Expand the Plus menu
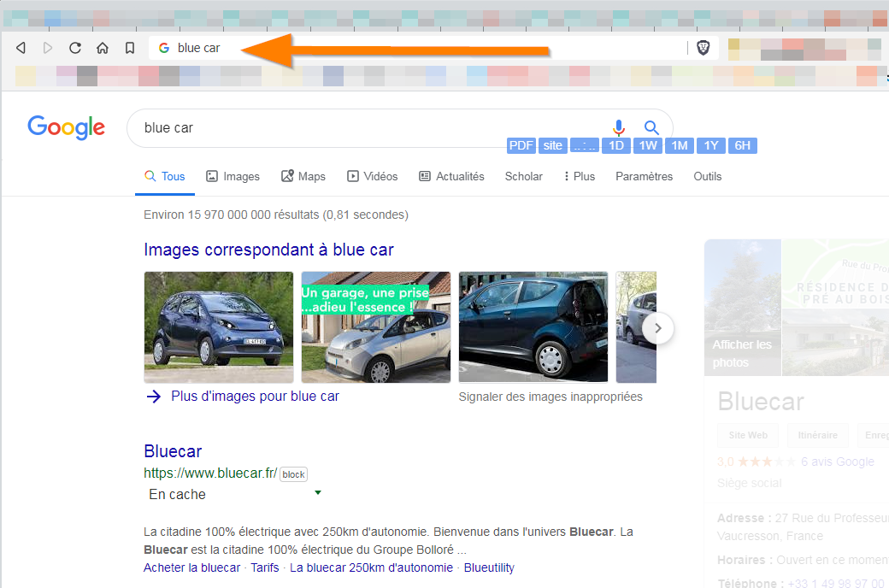 click(x=580, y=176)
